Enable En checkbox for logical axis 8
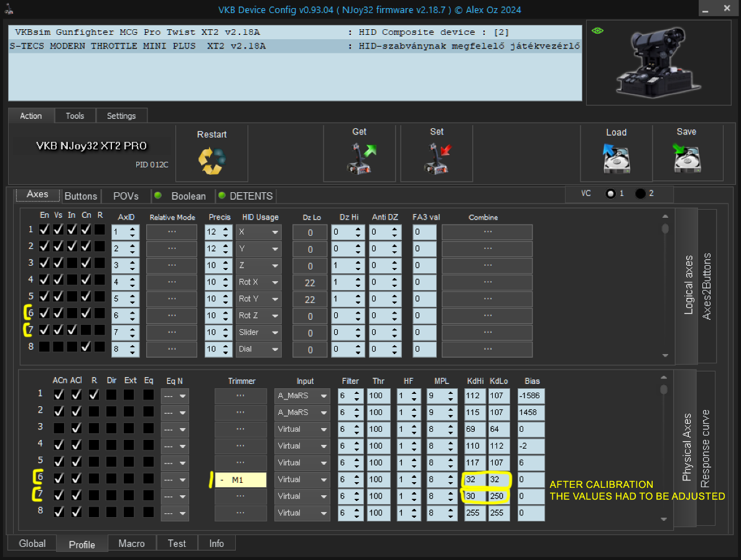The width and height of the screenshot is (741, 560). tap(44, 347)
